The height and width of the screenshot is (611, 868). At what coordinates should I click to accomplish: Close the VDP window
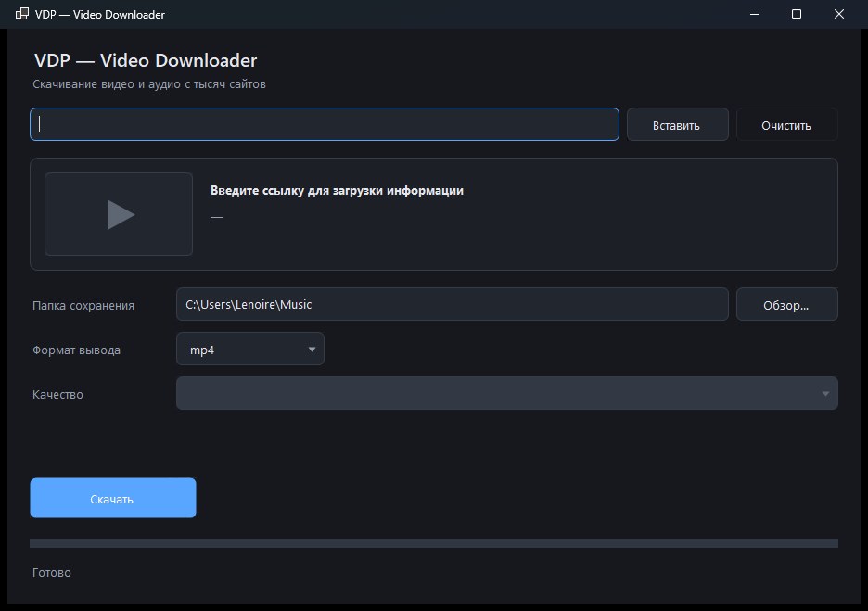point(839,15)
